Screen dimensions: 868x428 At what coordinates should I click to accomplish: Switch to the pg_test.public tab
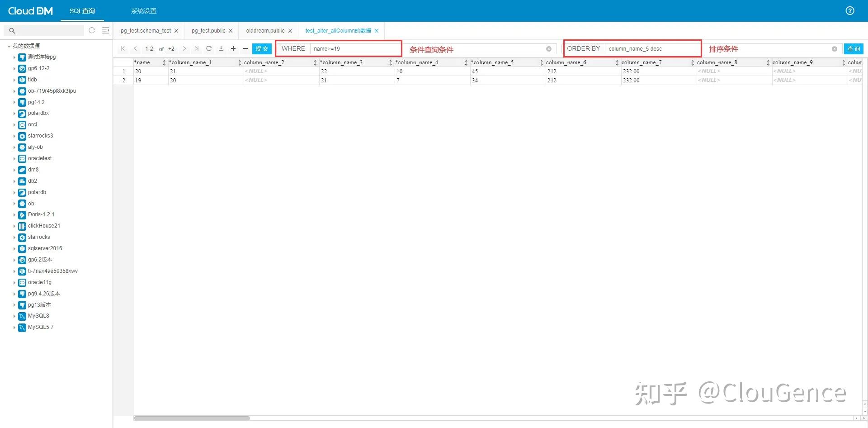pyautogui.click(x=208, y=30)
